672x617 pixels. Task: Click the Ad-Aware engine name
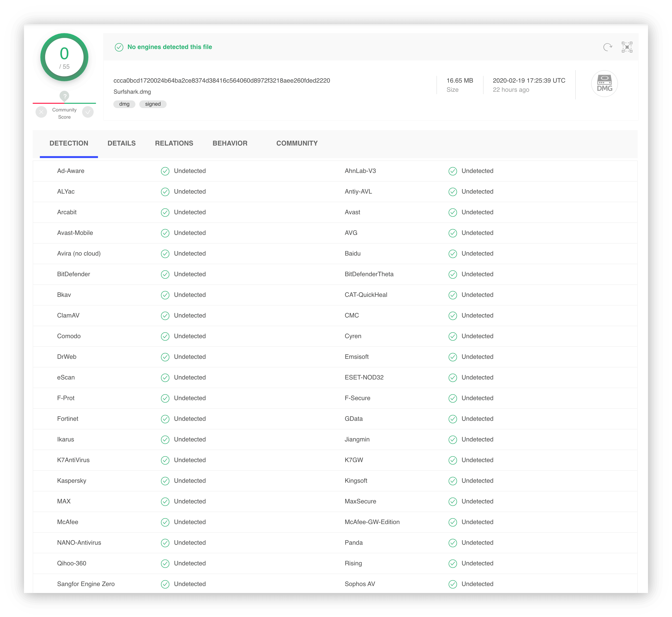coord(70,171)
